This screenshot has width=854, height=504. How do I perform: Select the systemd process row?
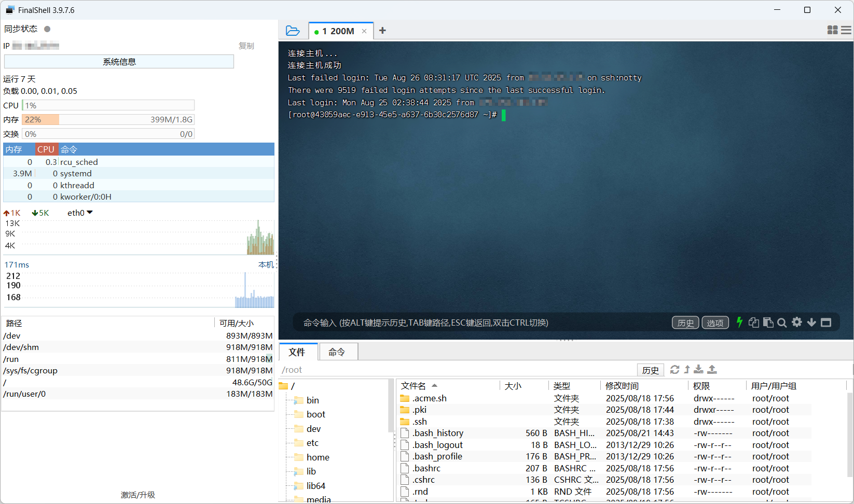click(139, 174)
